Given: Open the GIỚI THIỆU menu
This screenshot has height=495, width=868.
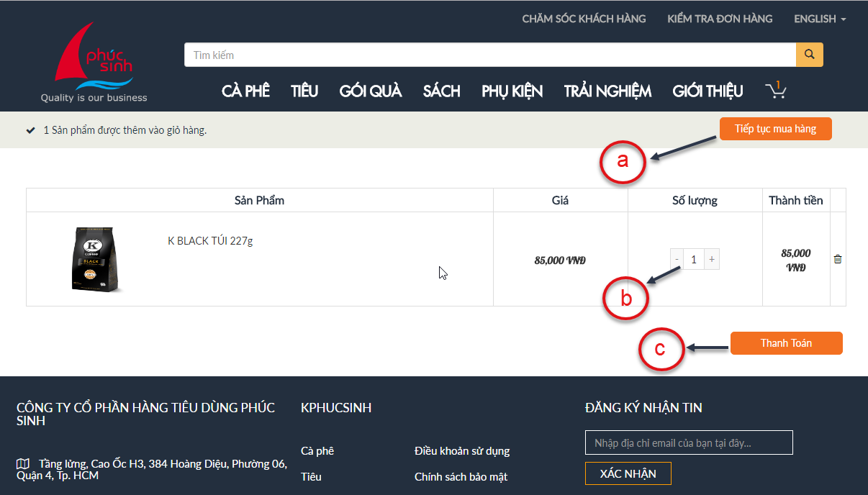Looking at the screenshot, I should [707, 91].
